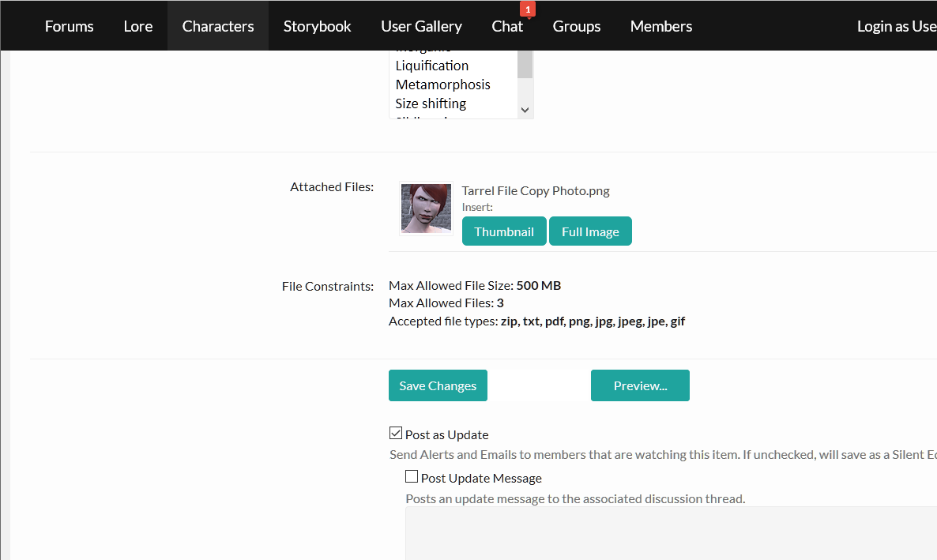Click the Tarrel File Copy Photo thumbnail
Image resolution: width=937 pixels, height=560 pixels.
(426, 209)
